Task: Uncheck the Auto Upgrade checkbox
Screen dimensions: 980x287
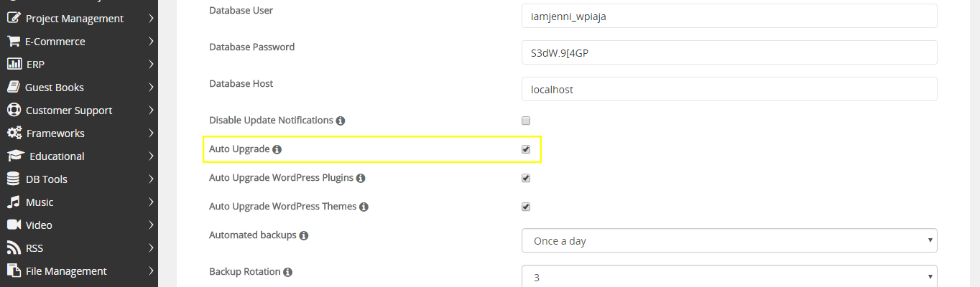Action: (x=526, y=149)
